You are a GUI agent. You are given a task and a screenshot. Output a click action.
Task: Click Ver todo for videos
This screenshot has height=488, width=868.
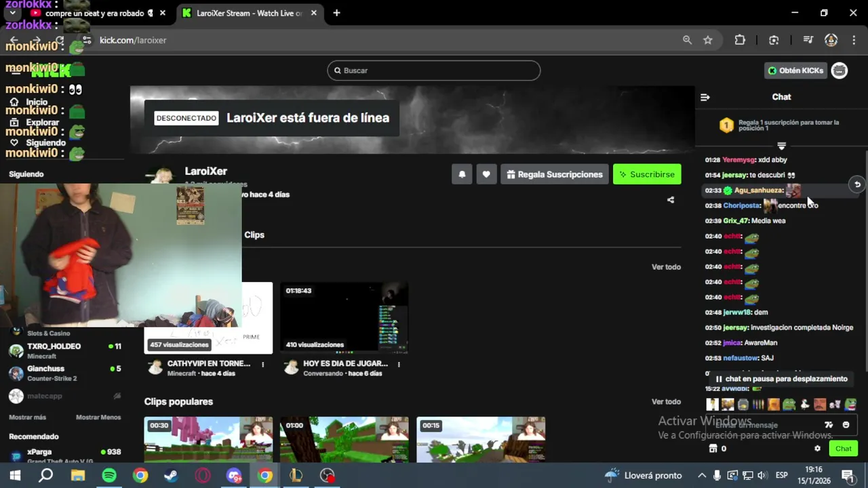point(666,267)
